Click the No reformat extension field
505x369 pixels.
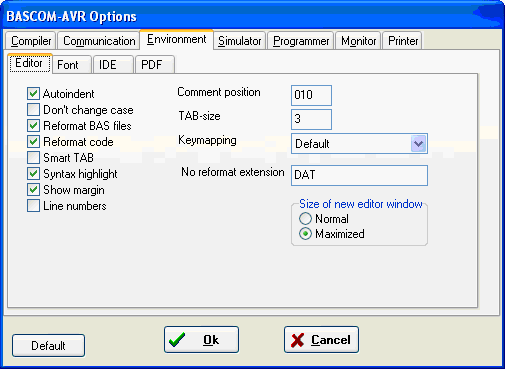(x=359, y=175)
